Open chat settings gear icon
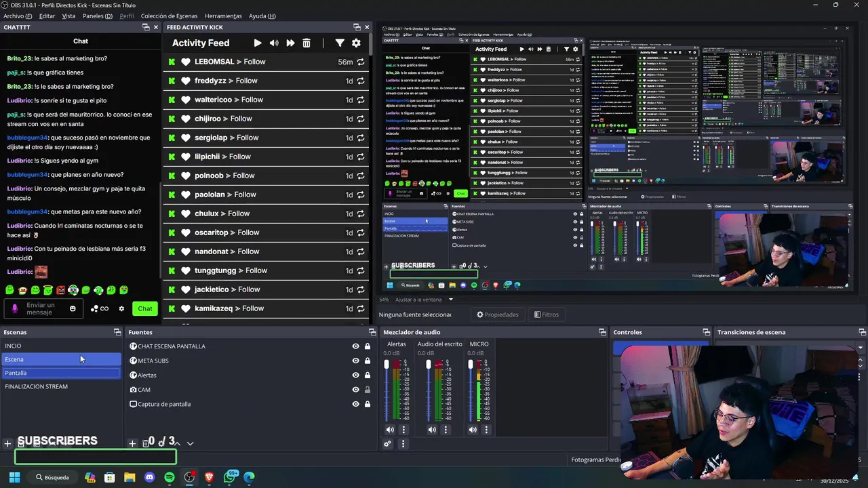The width and height of the screenshot is (868, 488). point(121,308)
